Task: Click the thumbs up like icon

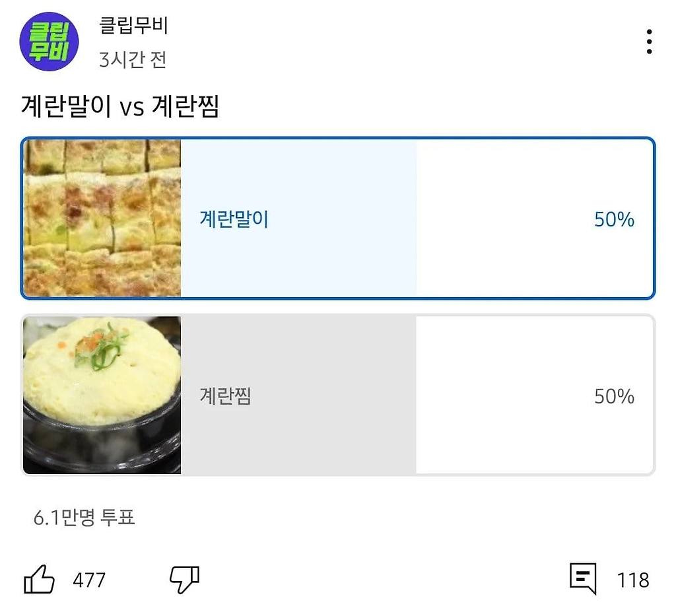Action: 41,579
